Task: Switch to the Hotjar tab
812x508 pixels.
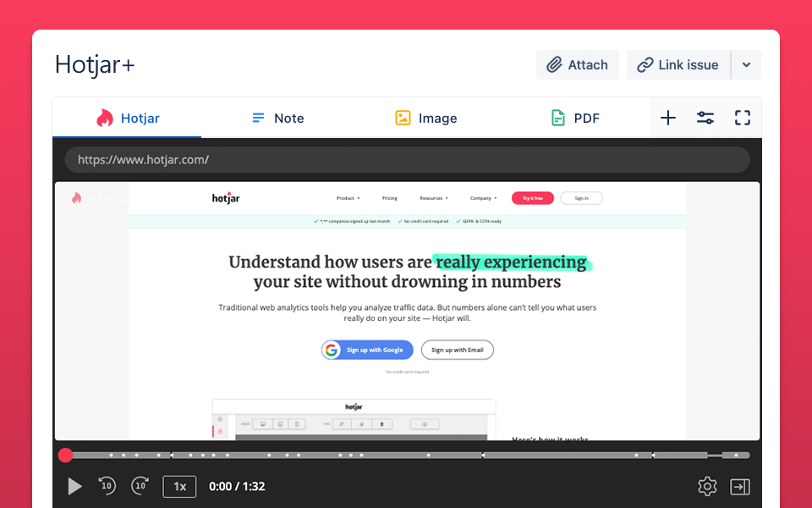Action: (128, 119)
